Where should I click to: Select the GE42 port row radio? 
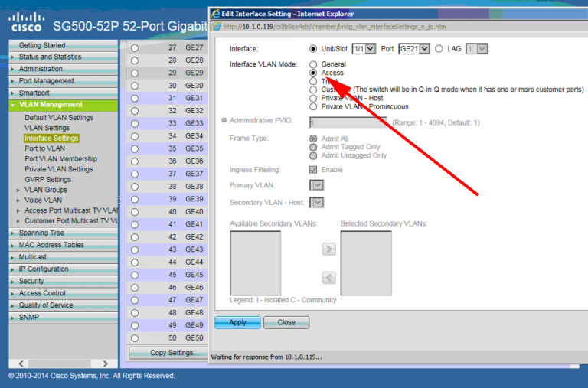[x=135, y=237]
